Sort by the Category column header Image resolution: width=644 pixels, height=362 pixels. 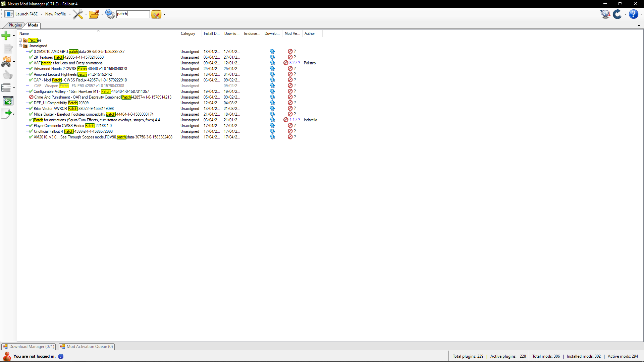(190, 34)
